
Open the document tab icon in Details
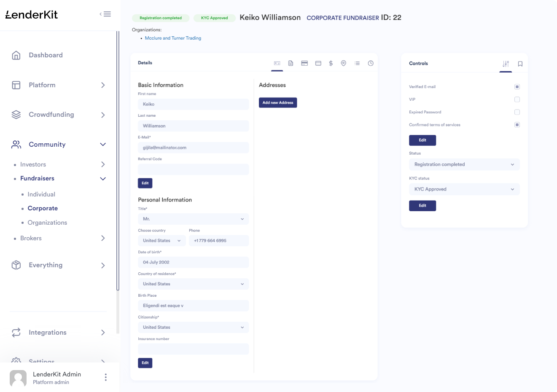291,63
